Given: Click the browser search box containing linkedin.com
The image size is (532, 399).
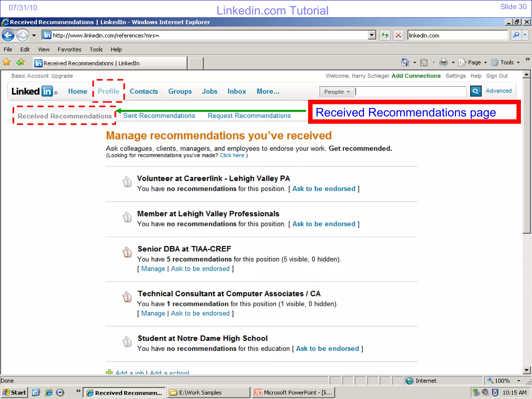Looking at the screenshot, I should tap(457, 35).
